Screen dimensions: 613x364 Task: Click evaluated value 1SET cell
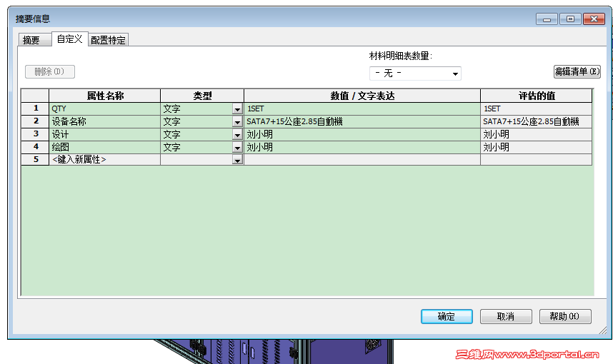[x=537, y=109]
